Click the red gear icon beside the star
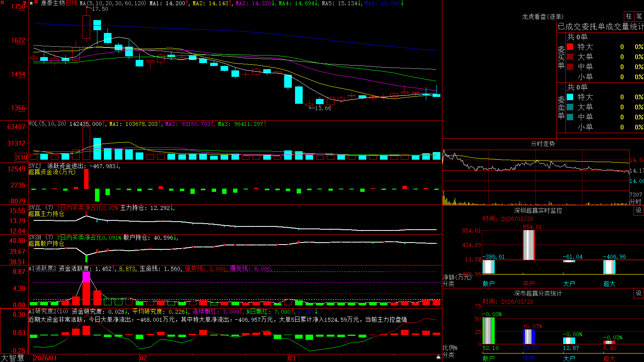This screenshot has width=644, height=362. click(x=37, y=3)
